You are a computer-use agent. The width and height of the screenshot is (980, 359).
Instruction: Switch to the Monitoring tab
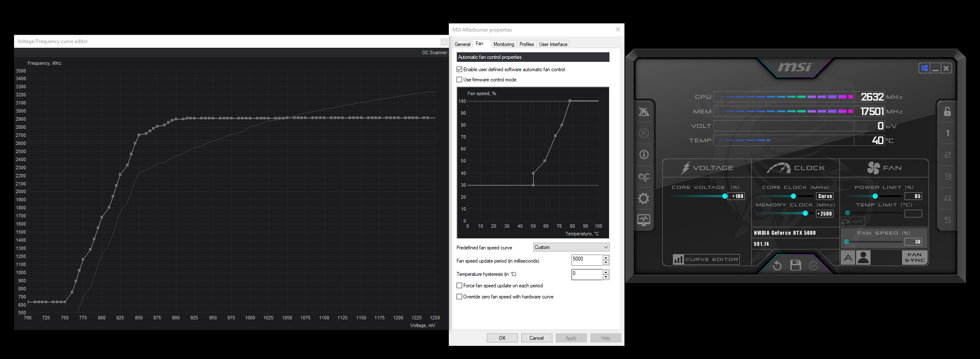[x=503, y=44]
